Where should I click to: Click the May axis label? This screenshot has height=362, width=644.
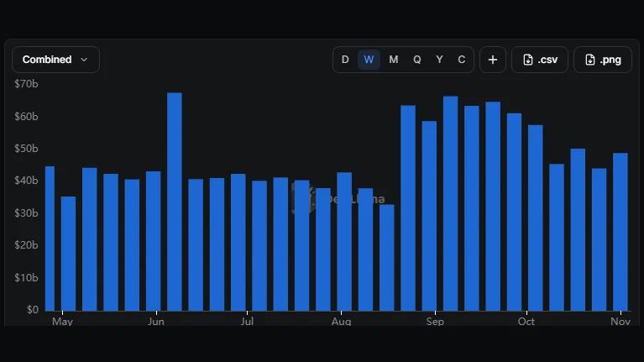click(x=62, y=322)
